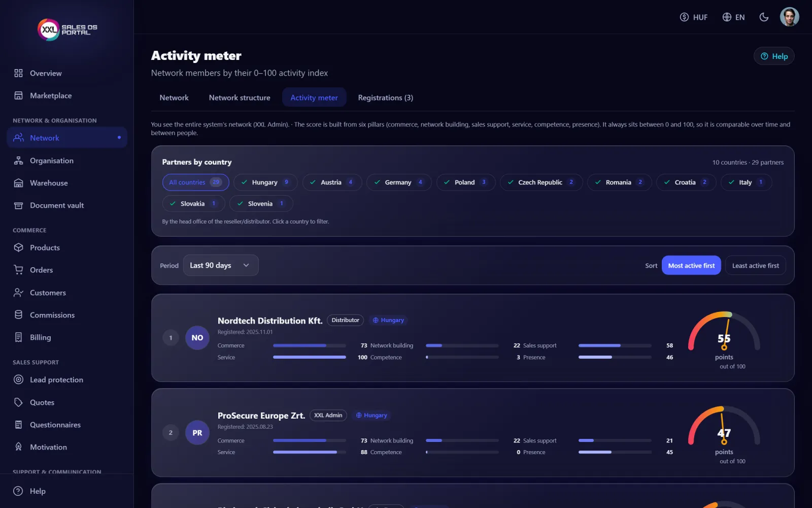This screenshot has height=508, width=812.
Task: Toggle the Germany country filter
Action: pyautogui.click(x=399, y=182)
